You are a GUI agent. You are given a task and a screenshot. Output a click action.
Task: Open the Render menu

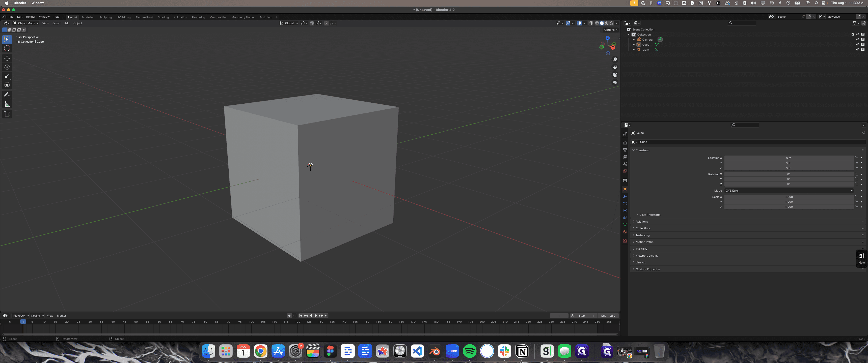(31, 17)
